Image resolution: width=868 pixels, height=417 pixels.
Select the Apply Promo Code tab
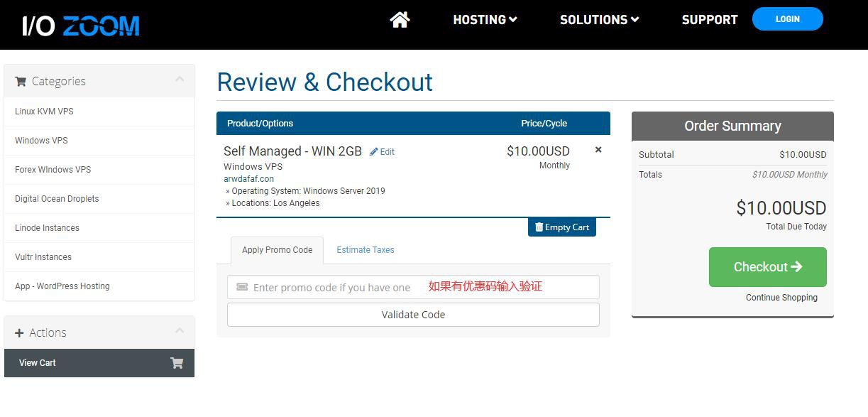pyautogui.click(x=277, y=250)
